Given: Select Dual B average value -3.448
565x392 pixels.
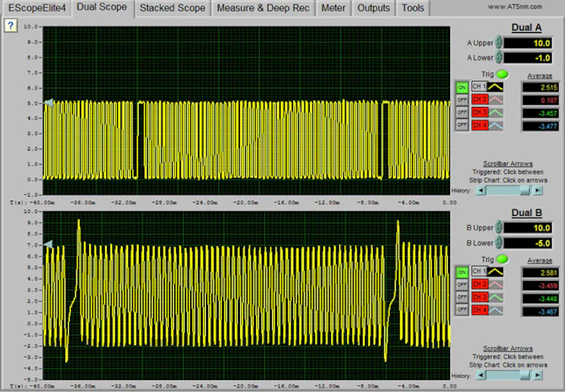Looking at the screenshot, I should 540,299.
